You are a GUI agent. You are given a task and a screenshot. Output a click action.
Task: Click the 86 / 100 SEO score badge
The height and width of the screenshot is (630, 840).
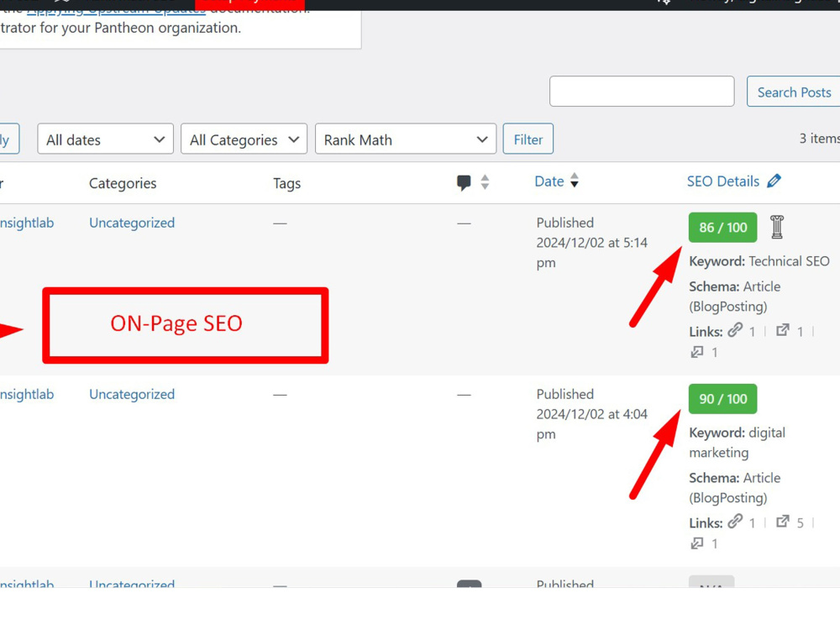[722, 228]
